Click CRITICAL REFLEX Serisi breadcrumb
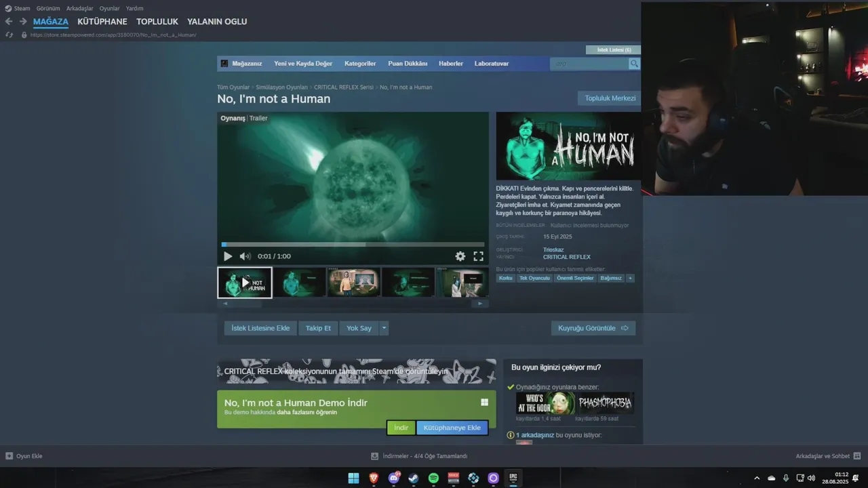Screen dimensions: 868x488 pos(344,87)
